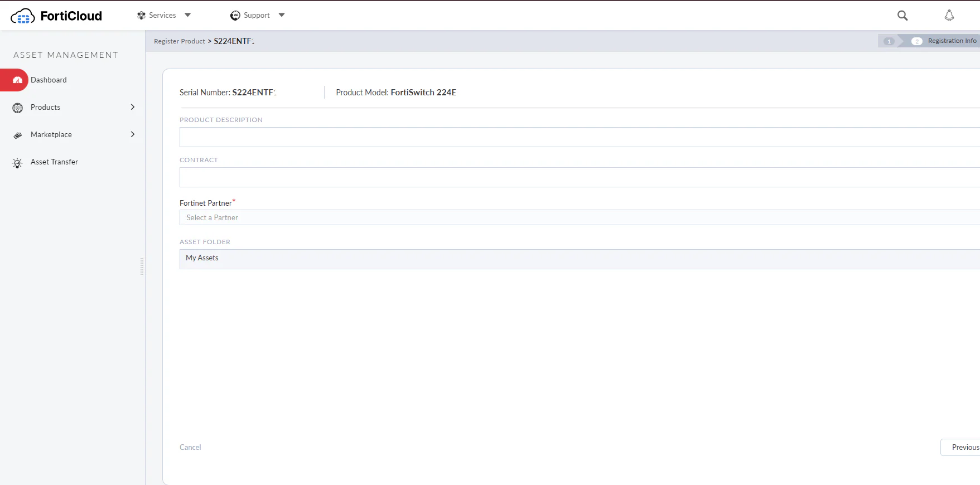Open the notifications bell icon
The height and width of the screenshot is (485, 980).
click(x=949, y=16)
